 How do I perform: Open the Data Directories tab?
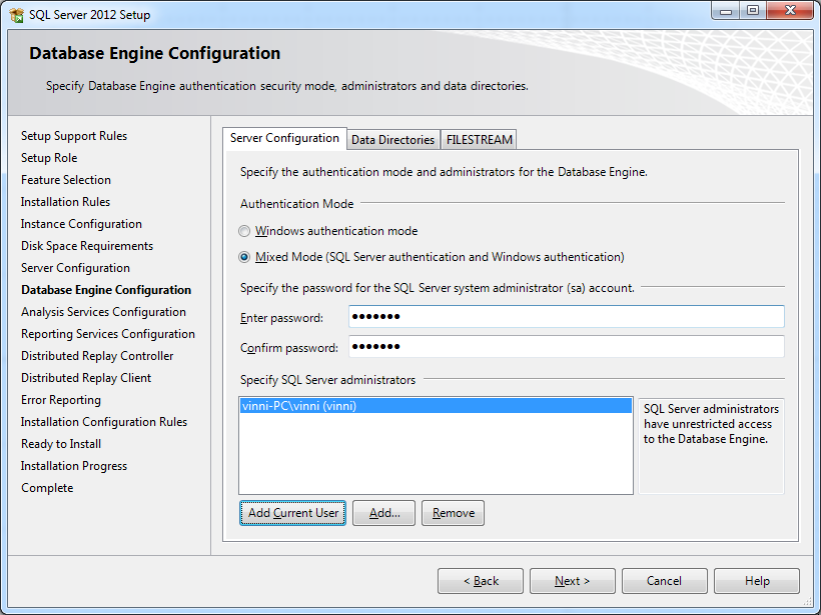(393, 140)
